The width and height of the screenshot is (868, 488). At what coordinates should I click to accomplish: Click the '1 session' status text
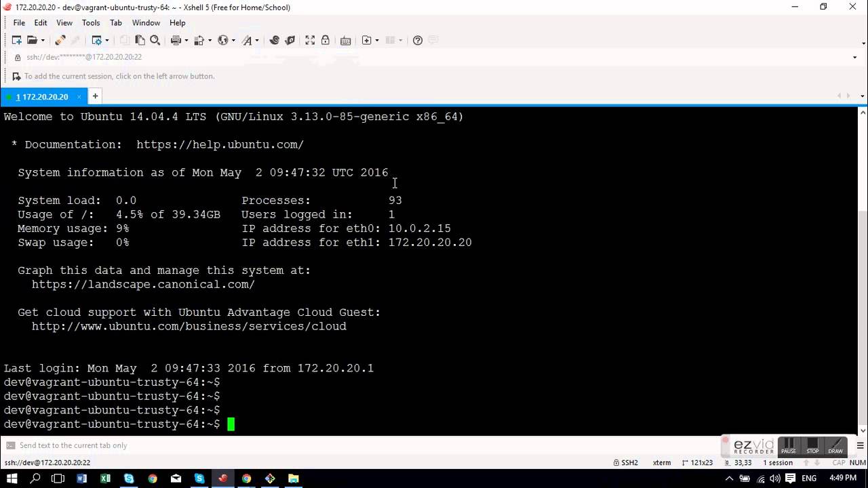tap(778, 463)
